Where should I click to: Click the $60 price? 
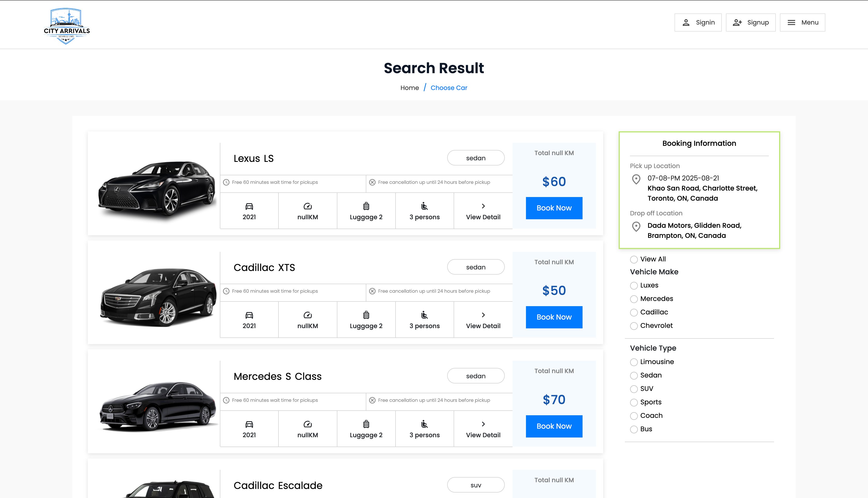(554, 182)
